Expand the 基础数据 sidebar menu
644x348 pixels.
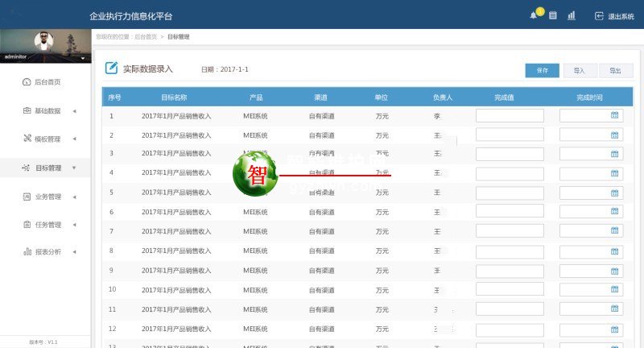47,110
